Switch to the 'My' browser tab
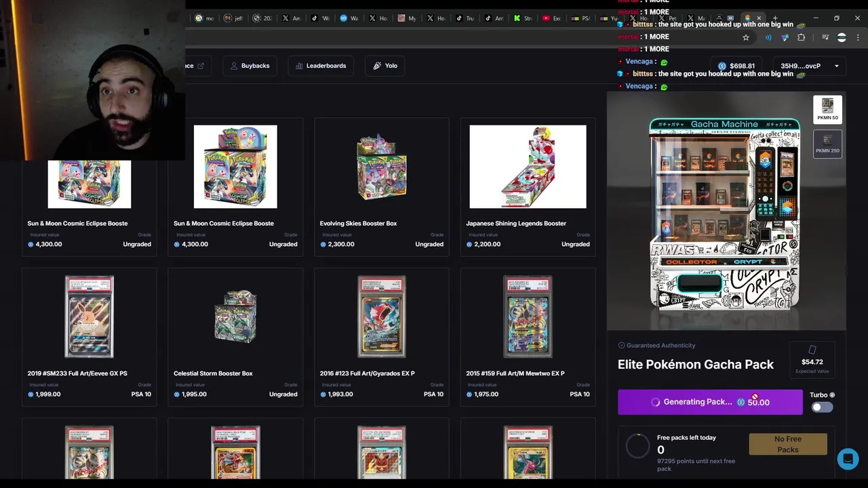 408,18
